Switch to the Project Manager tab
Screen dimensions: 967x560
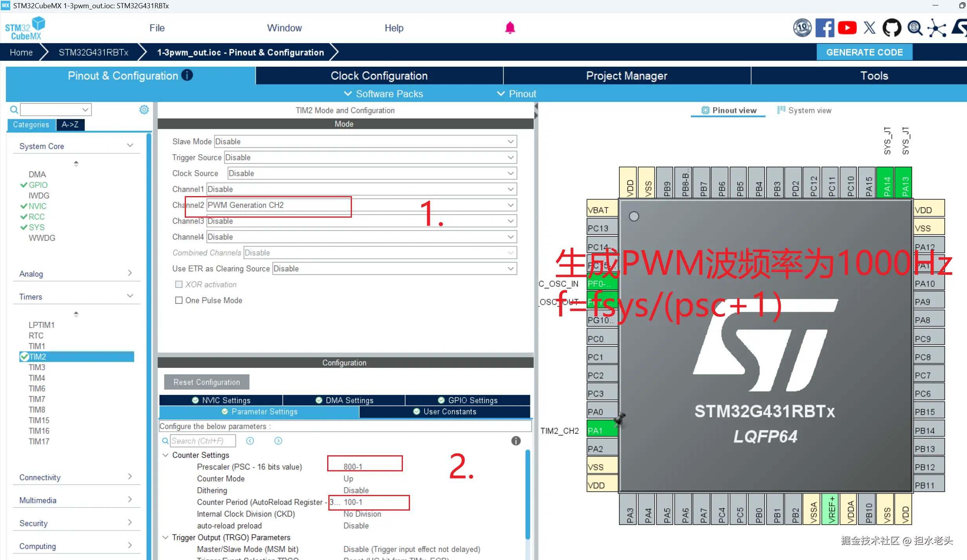pyautogui.click(x=626, y=76)
